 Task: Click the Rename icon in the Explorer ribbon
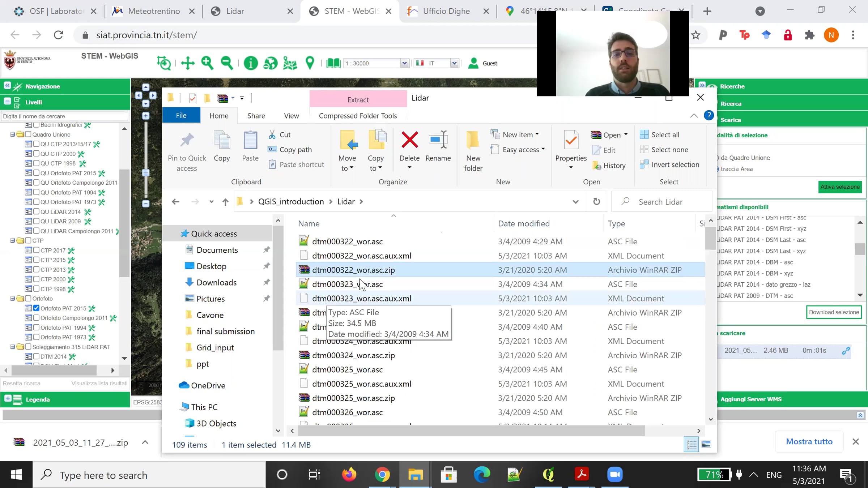pos(438,140)
